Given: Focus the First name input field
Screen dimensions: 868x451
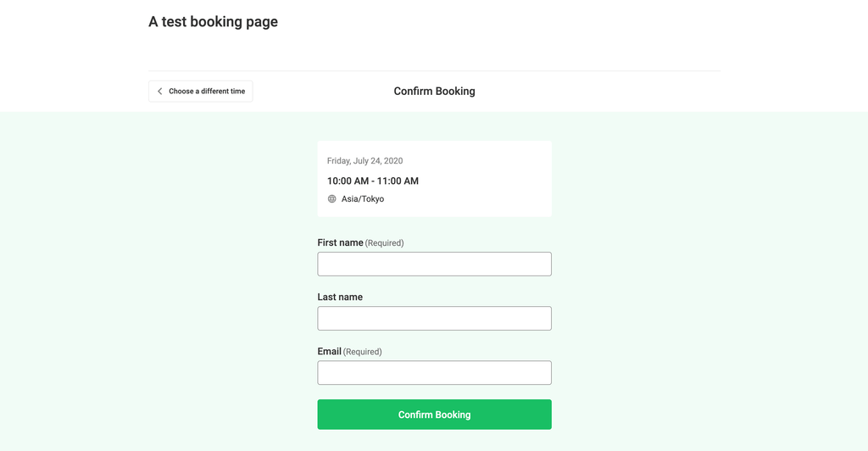Looking at the screenshot, I should pos(434,264).
